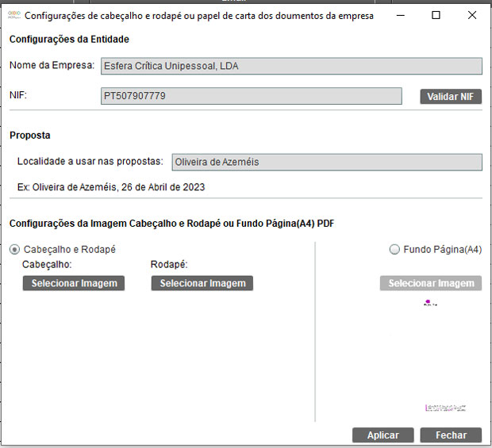
Task: Select the Localidade a usar nas propostas field
Action: click(326, 162)
